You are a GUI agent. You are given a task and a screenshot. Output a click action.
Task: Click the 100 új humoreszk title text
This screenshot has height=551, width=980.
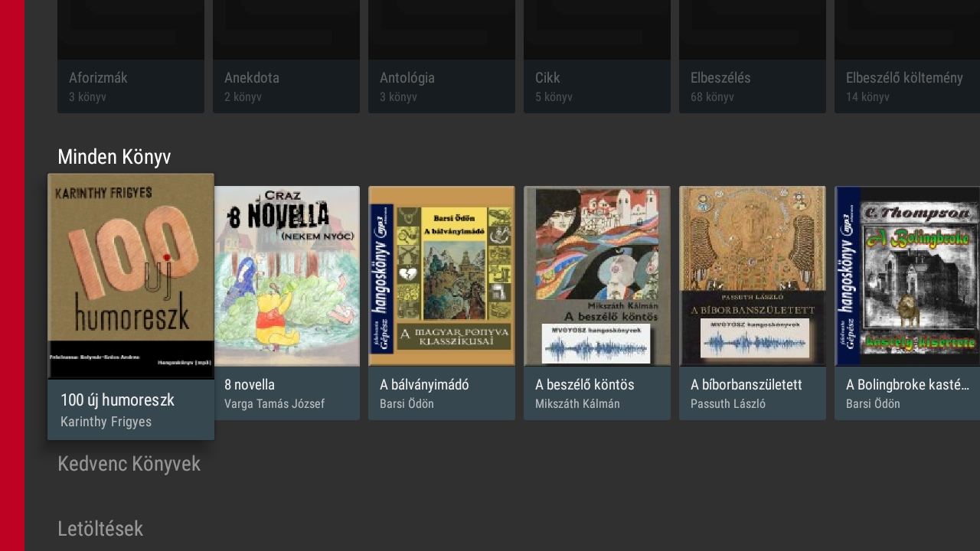click(117, 399)
